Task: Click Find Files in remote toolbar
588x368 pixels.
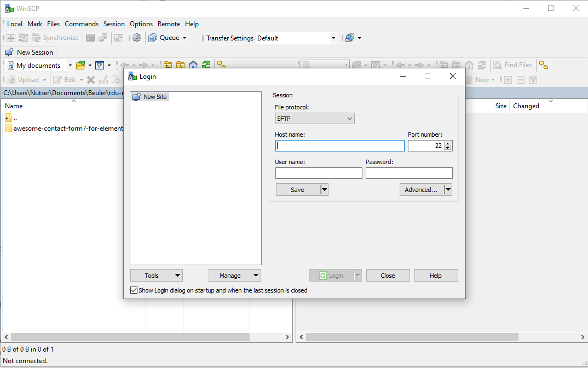Action: pyautogui.click(x=512, y=65)
